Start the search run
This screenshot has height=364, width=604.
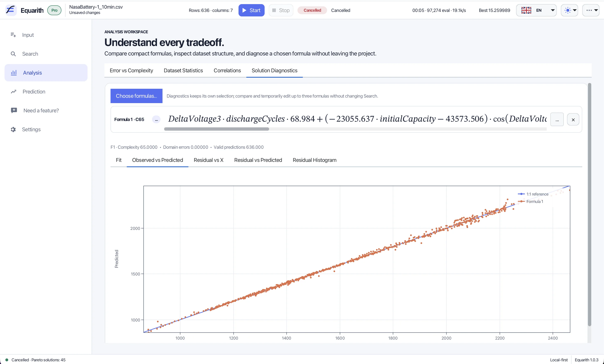[251, 10]
